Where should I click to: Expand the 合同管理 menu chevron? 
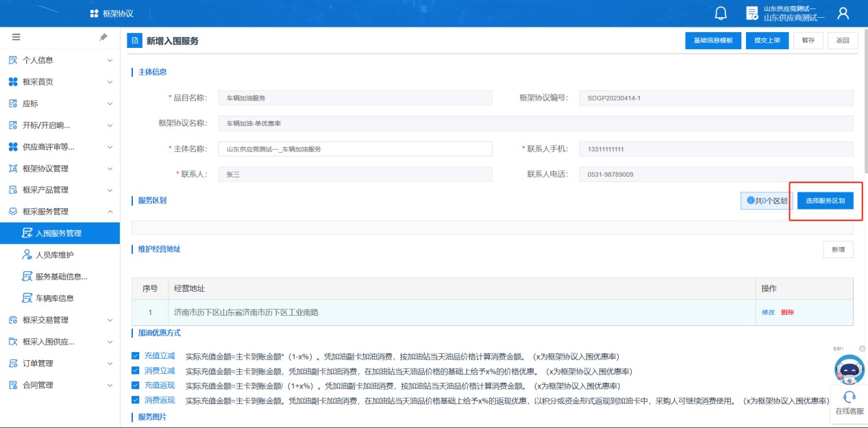click(x=110, y=385)
